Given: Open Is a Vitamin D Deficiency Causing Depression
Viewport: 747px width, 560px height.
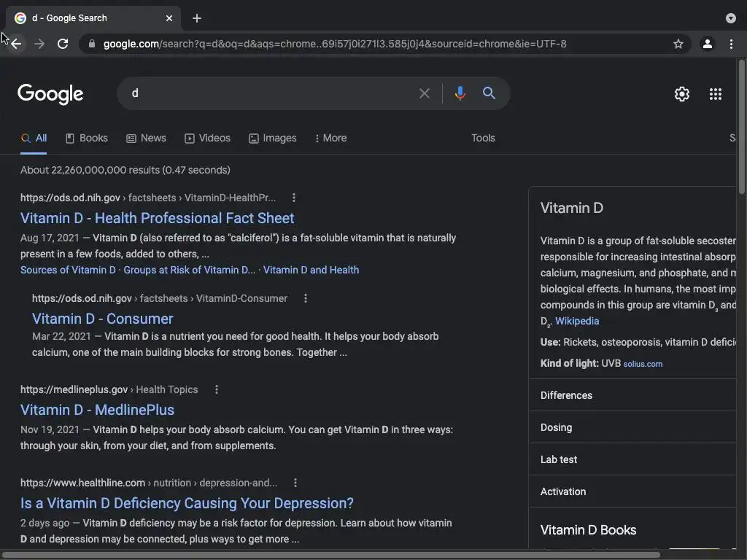Looking at the screenshot, I should tap(187, 503).
